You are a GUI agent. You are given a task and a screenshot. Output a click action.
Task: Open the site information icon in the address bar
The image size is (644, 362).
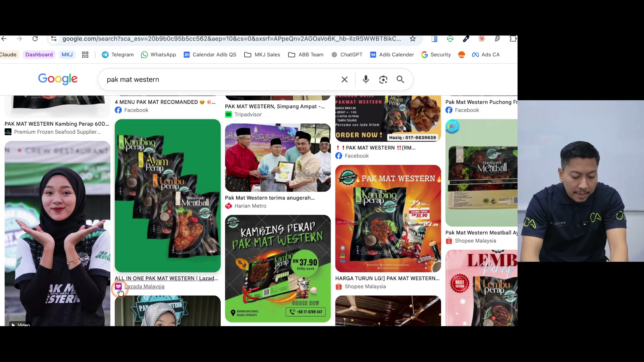pyautogui.click(x=54, y=39)
